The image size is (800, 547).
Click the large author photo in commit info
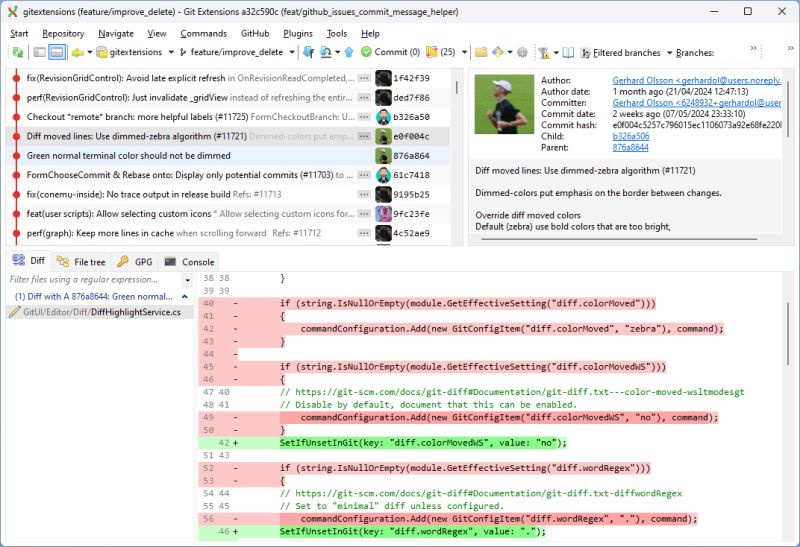(x=505, y=105)
